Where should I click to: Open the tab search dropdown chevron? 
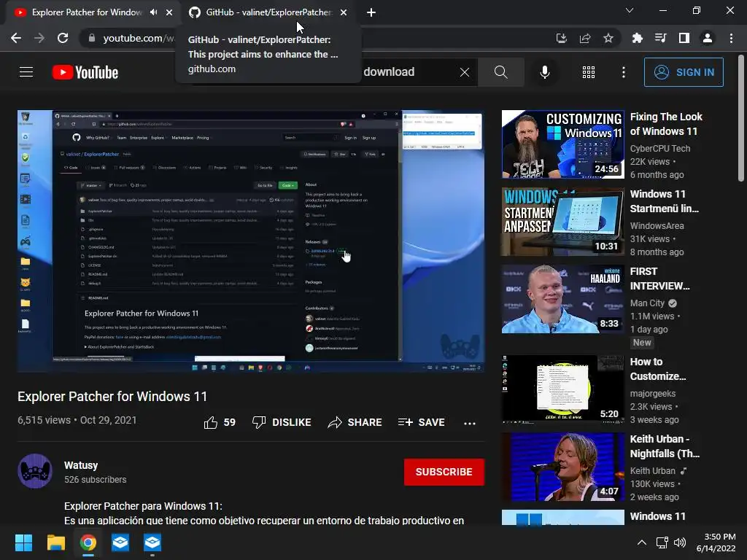630,10
